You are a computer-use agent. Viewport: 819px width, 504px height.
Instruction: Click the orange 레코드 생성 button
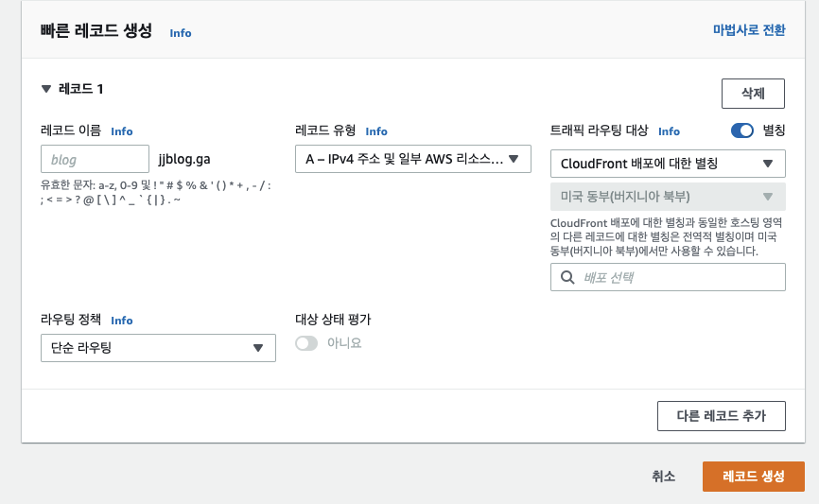pos(753,477)
